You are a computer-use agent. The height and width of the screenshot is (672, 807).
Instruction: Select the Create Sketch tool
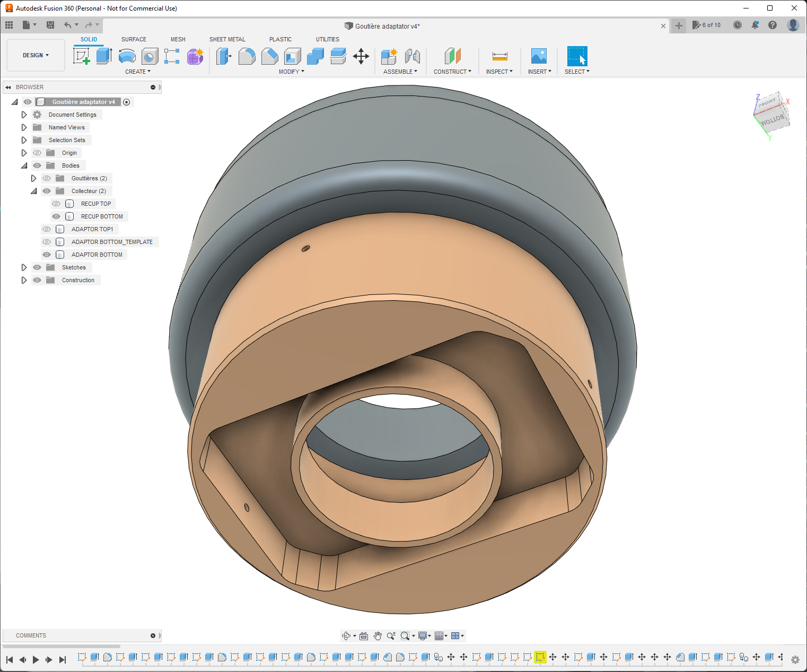(x=82, y=56)
